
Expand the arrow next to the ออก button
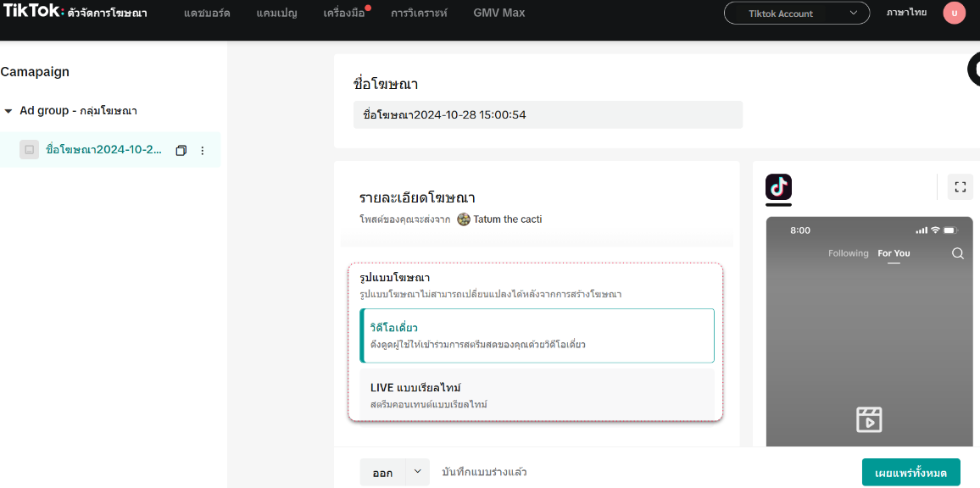click(x=417, y=472)
